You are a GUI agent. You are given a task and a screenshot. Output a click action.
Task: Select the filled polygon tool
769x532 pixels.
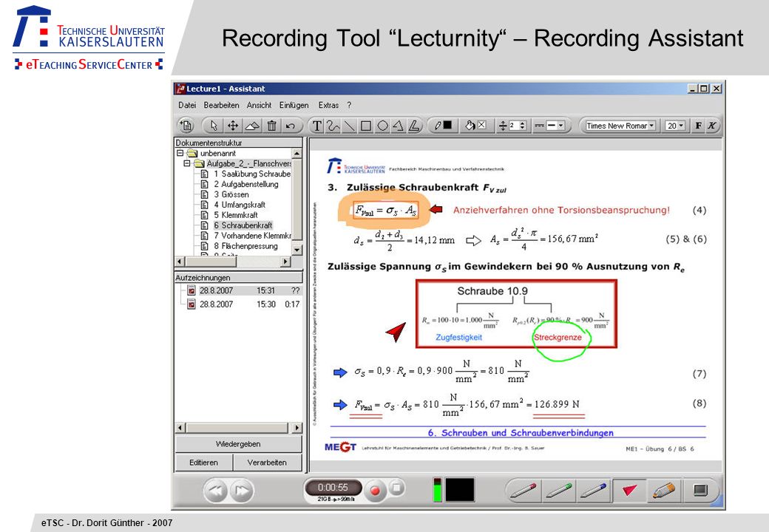[414, 126]
